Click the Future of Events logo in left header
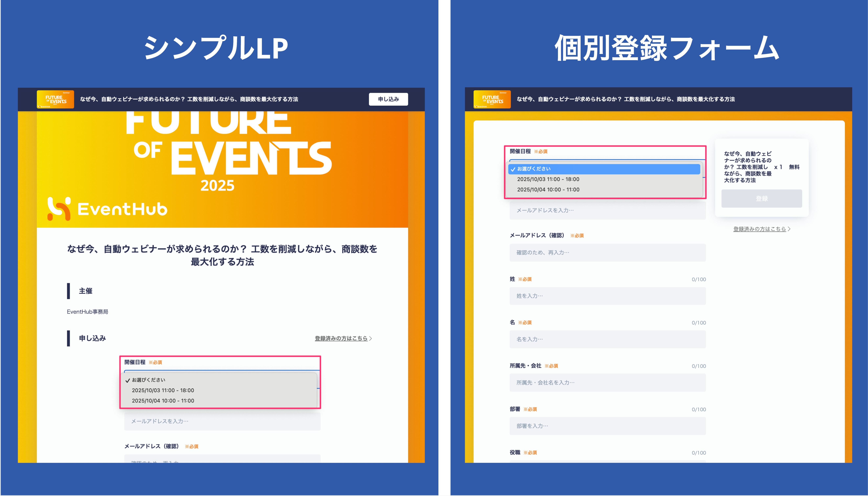The width and height of the screenshot is (868, 496). coord(55,99)
